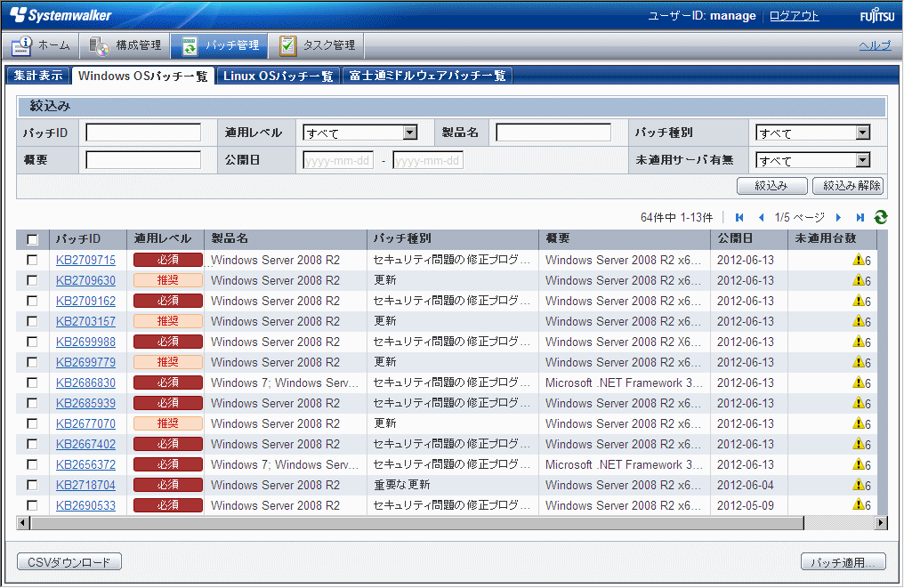Check the box for KB2709630
Viewport: 904px width, 588px height.
click(32, 280)
